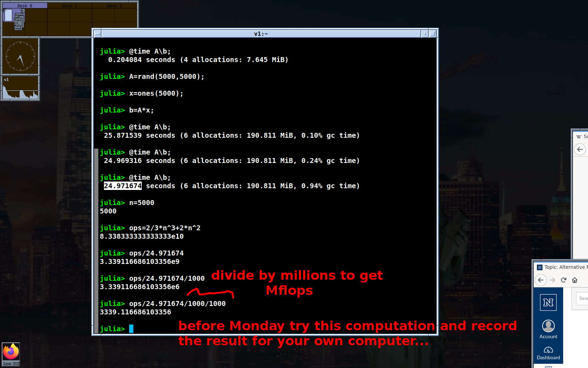Click the analog clock applet
This screenshot has width=588, height=368.
20,56
